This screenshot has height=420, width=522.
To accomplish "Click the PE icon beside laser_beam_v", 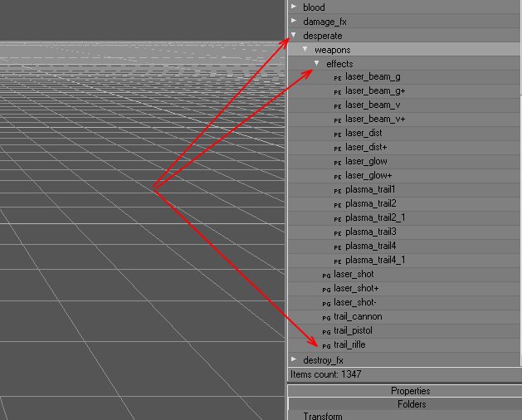I will (x=338, y=106).
